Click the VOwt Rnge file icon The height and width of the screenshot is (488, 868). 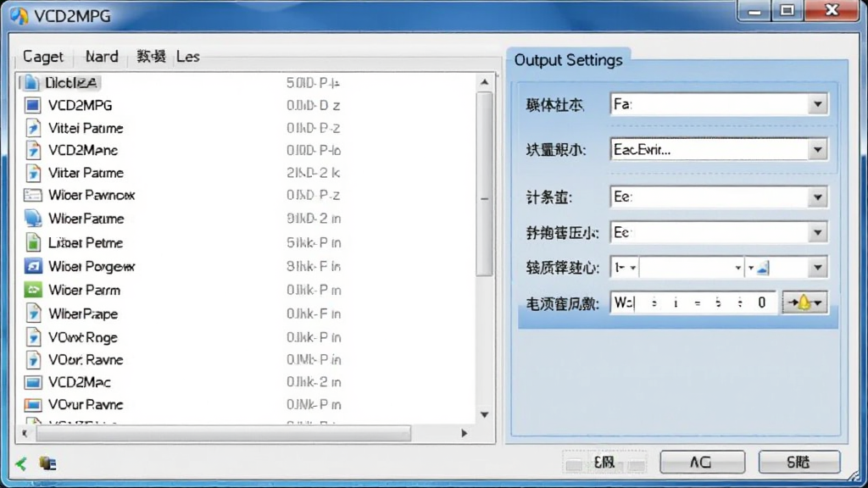tap(33, 337)
